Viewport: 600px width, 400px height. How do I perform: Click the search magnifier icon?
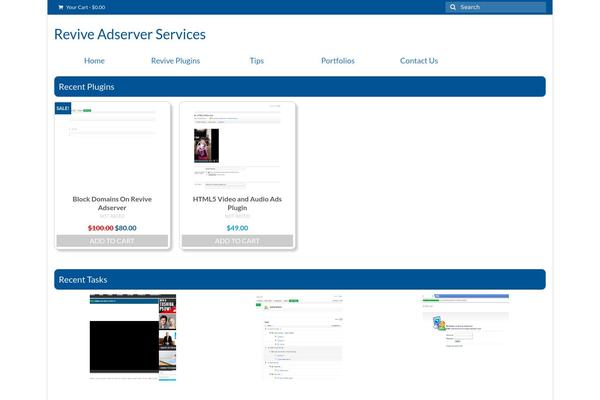point(453,7)
